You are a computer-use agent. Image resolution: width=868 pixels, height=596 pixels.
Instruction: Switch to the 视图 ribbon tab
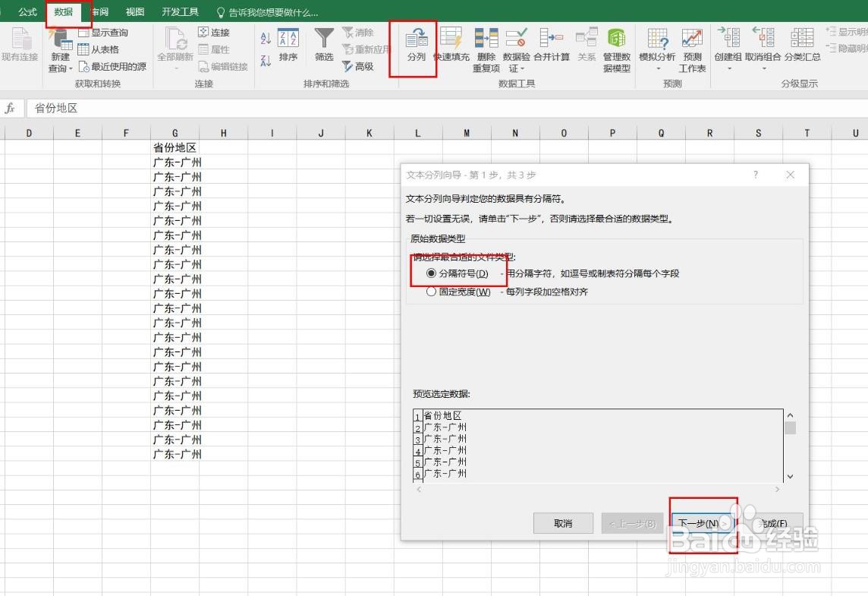pyautogui.click(x=135, y=11)
